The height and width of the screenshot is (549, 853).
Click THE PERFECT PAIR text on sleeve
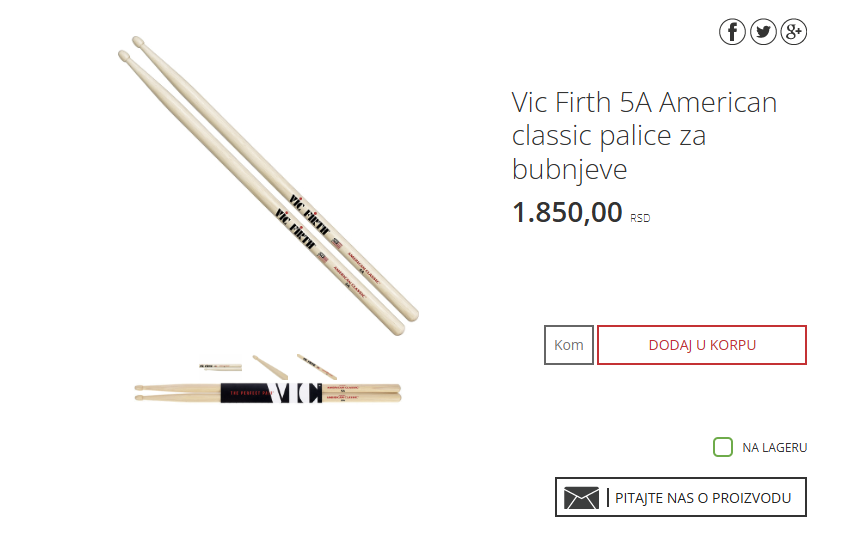click(x=250, y=393)
